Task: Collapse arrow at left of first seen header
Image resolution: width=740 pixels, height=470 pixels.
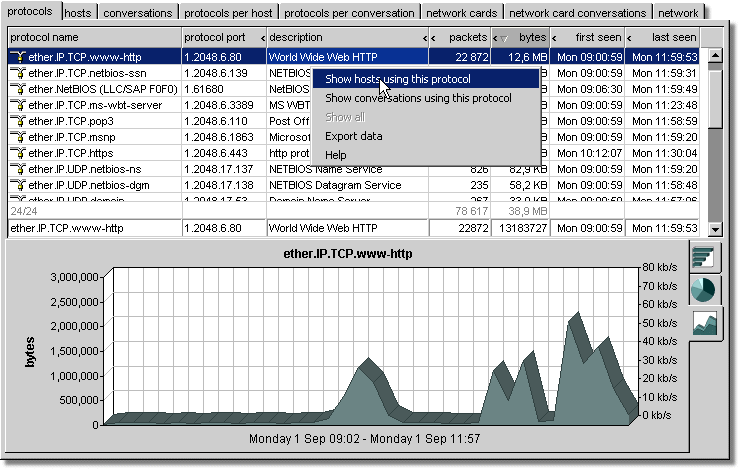Action: [x=555, y=38]
